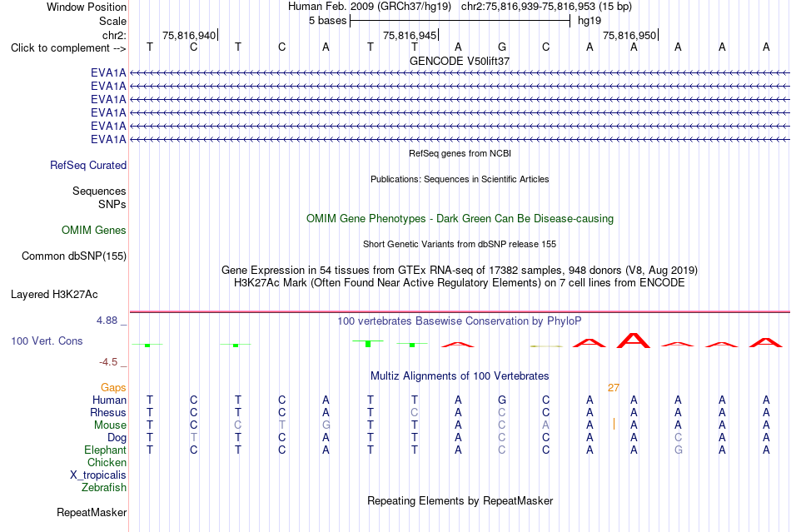The width and height of the screenshot is (791, 532).
Task: Click the orange insertion mark in Mouse row
Action: point(614,424)
